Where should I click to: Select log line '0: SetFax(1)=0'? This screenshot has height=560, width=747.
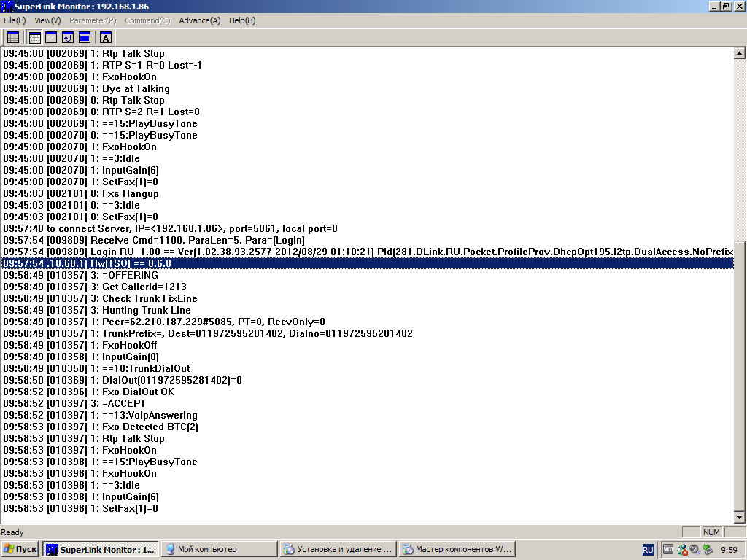pos(368,217)
